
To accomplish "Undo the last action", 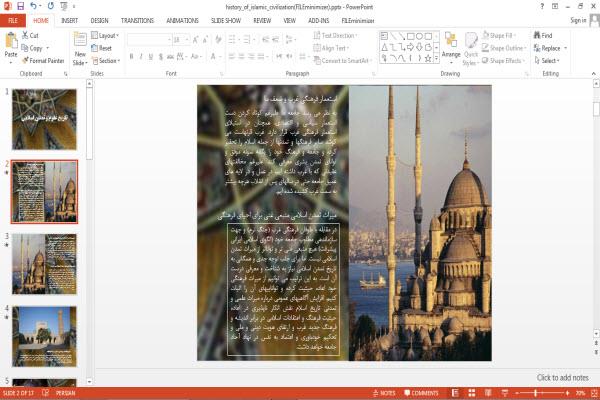I will (34, 6).
